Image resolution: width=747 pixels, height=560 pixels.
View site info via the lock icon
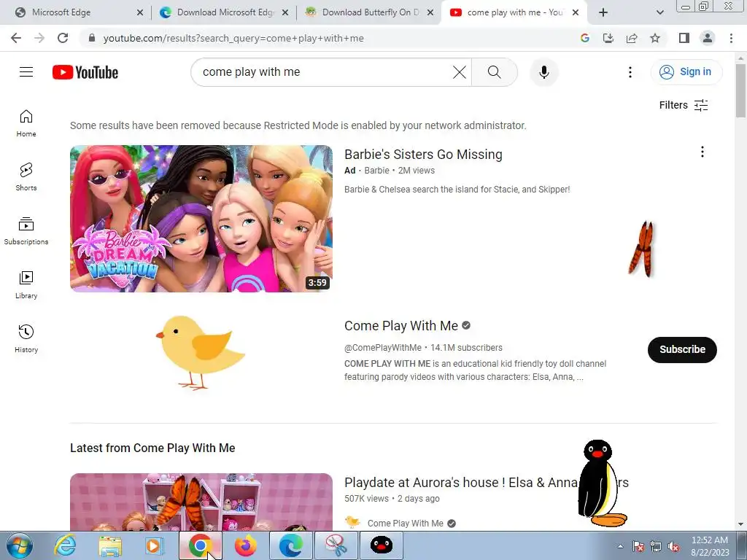[x=92, y=38]
